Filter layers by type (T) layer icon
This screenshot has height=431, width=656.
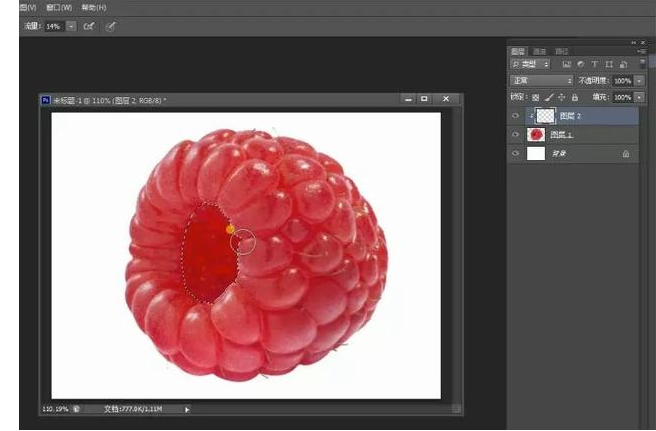pyautogui.click(x=594, y=64)
